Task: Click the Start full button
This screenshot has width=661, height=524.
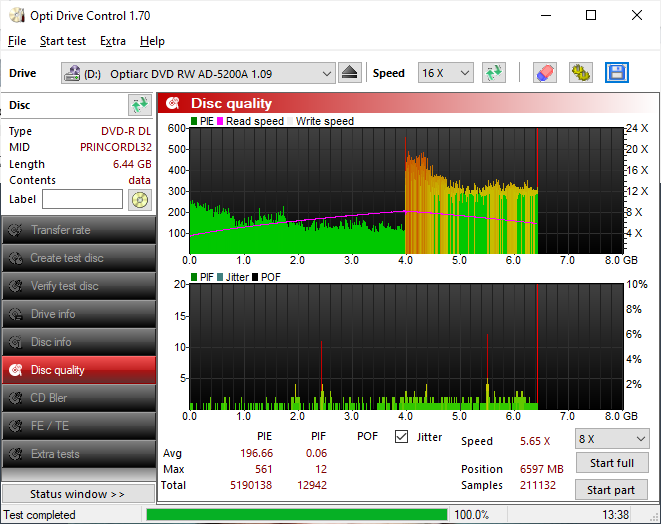Action: [x=611, y=463]
